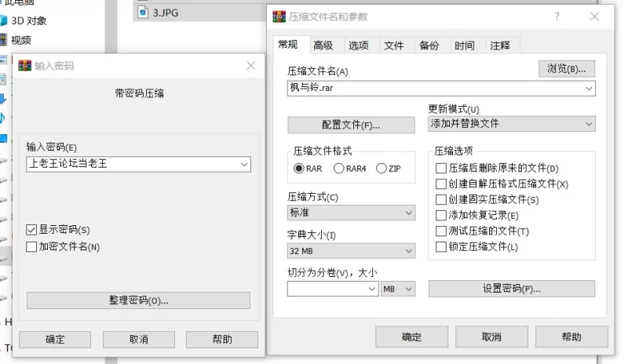Click the 压缩文件名 input field
628x364 pixels.
tap(436, 89)
